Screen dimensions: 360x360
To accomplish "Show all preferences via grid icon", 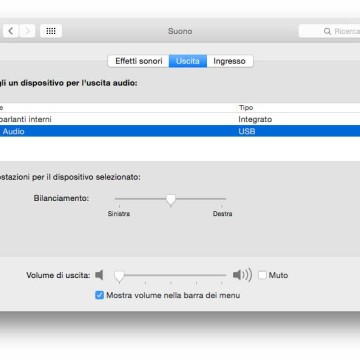I will 51,31.
